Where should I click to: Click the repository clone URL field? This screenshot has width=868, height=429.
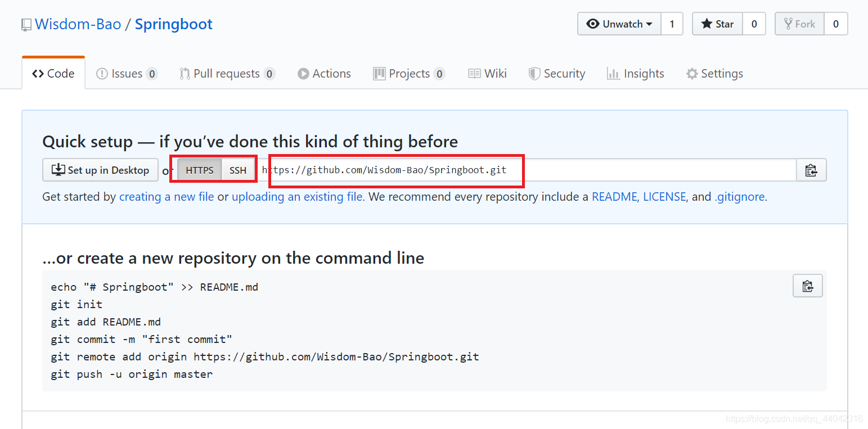[x=526, y=170]
